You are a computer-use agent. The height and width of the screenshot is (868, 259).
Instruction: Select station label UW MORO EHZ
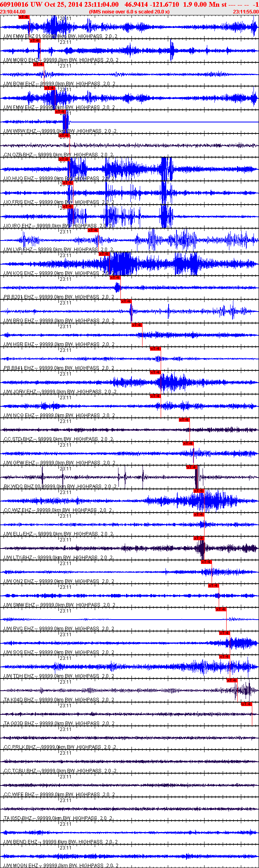[21, 60]
